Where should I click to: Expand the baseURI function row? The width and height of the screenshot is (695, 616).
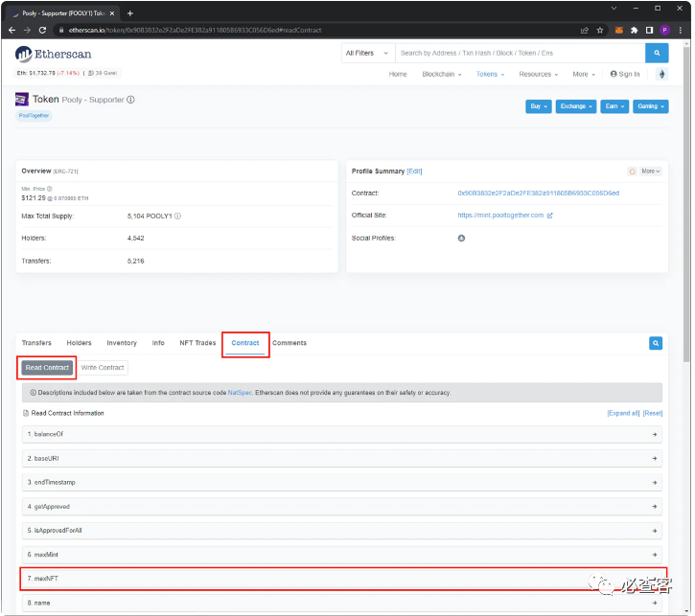(x=341, y=458)
